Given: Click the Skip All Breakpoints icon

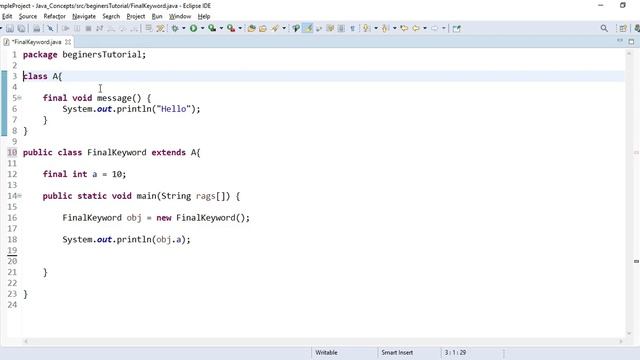Looking at the screenshot, I should pos(50,29).
